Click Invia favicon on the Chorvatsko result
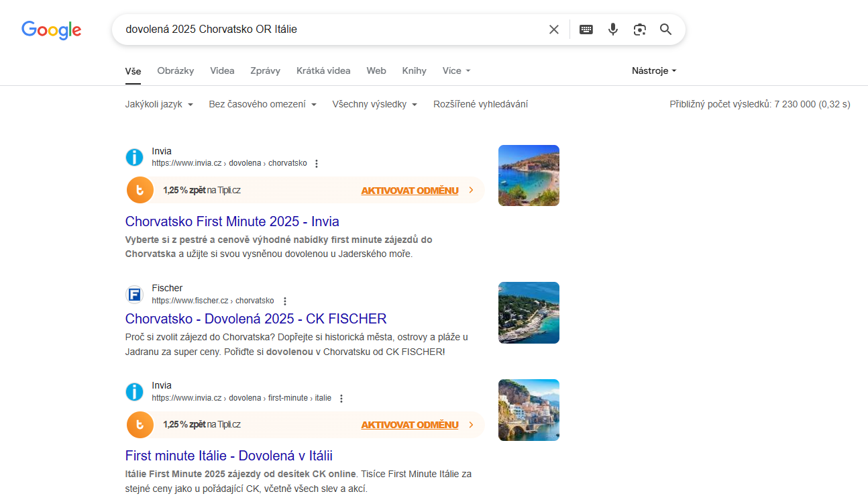868x502 pixels. (134, 157)
